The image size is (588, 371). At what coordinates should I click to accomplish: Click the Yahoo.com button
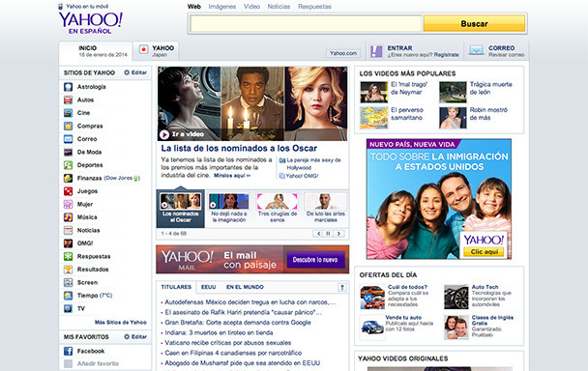[343, 53]
